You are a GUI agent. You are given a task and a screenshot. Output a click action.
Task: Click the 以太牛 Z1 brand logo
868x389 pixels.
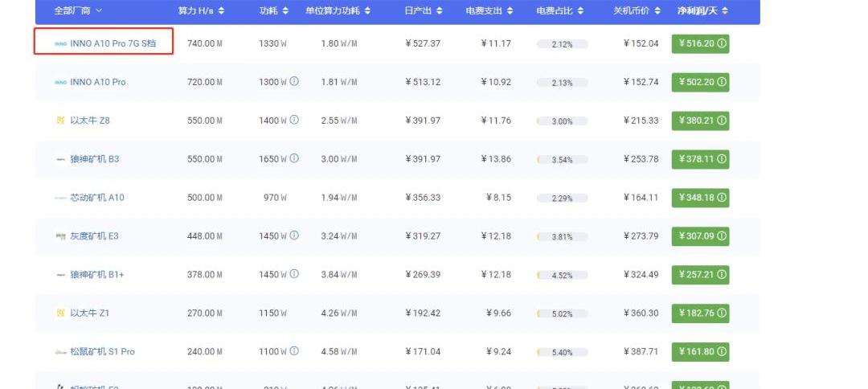point(60,313)
